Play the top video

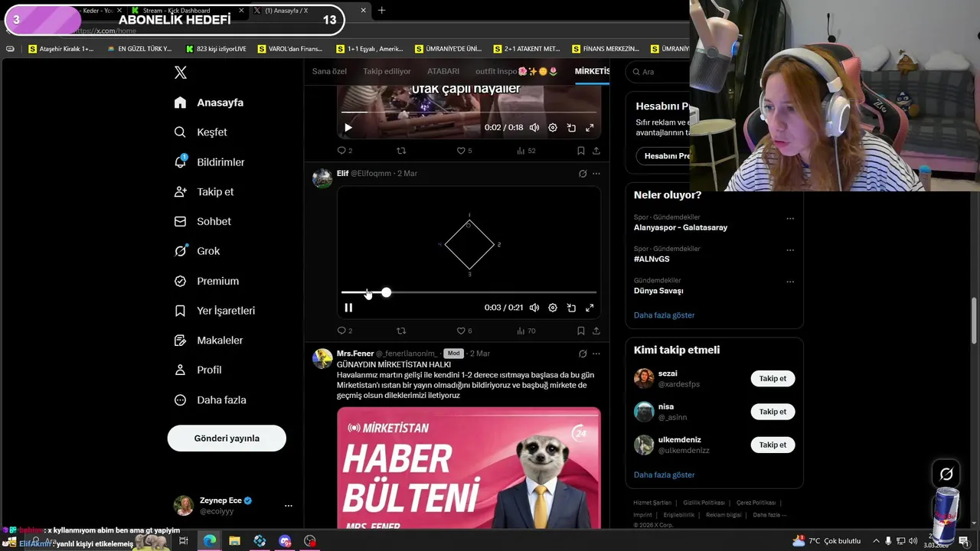pyautogui.click(x=348, y=128)
